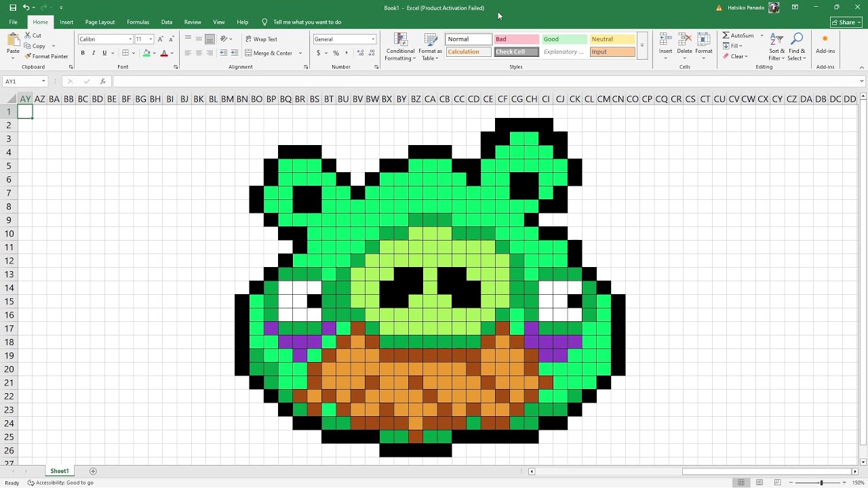Click Increase Decimal icon
Screen dimensions: 868x488
[359, 53]
